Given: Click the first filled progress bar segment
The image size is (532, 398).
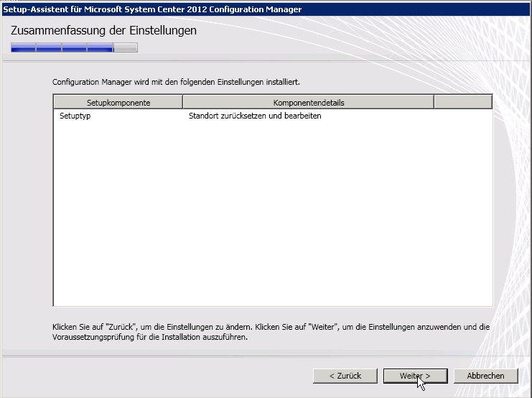Looking at the screenshot, I should 23,48.
